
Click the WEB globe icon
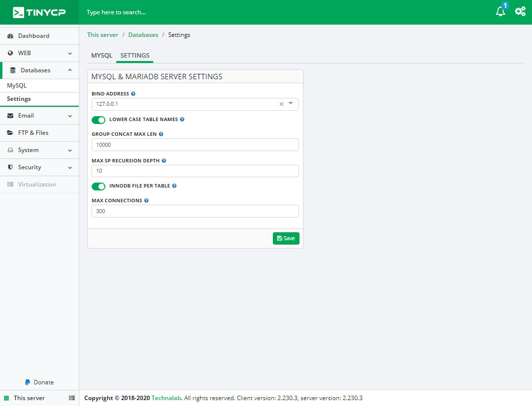coord(10,53)
